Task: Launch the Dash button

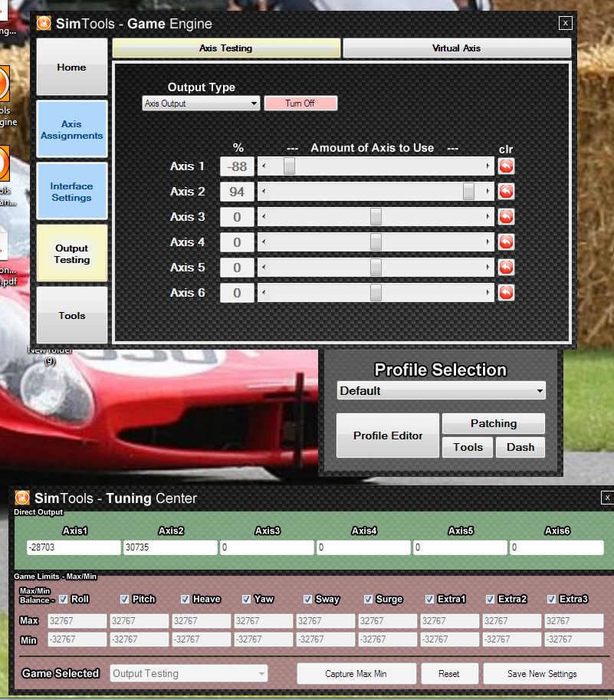Action: pos(520,447)
